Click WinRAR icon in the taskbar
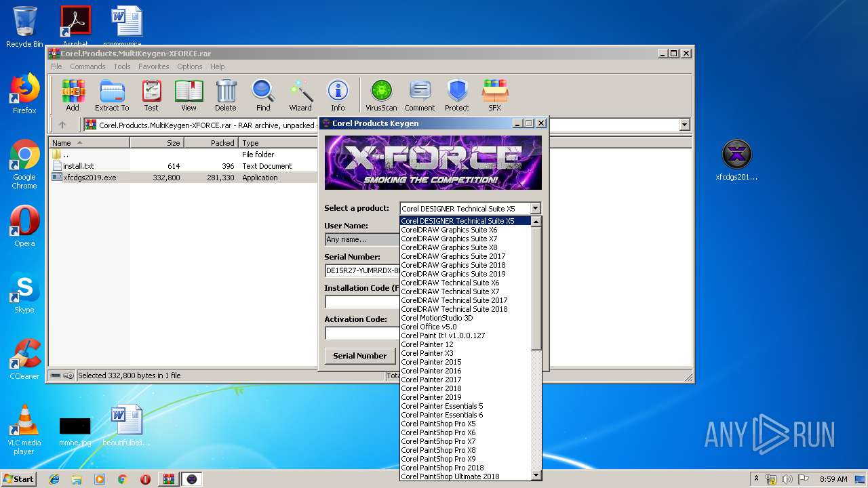The image size is (868, 488). pos(168,479)
